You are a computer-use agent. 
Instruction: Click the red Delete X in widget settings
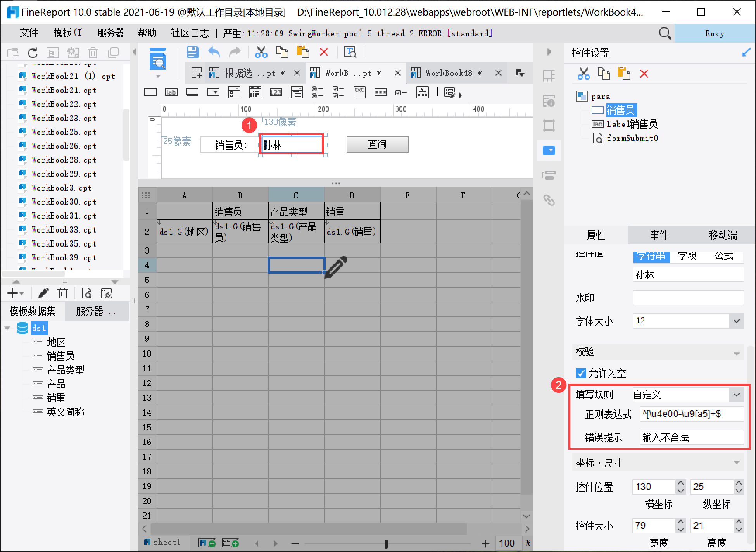click(x=644, y=74)
